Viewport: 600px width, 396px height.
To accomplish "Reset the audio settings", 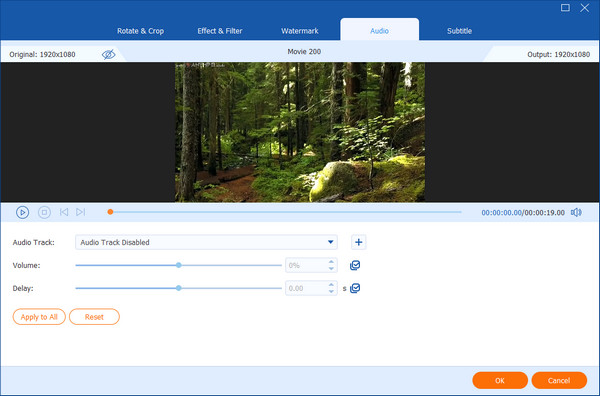I will (x=94, y=317).
